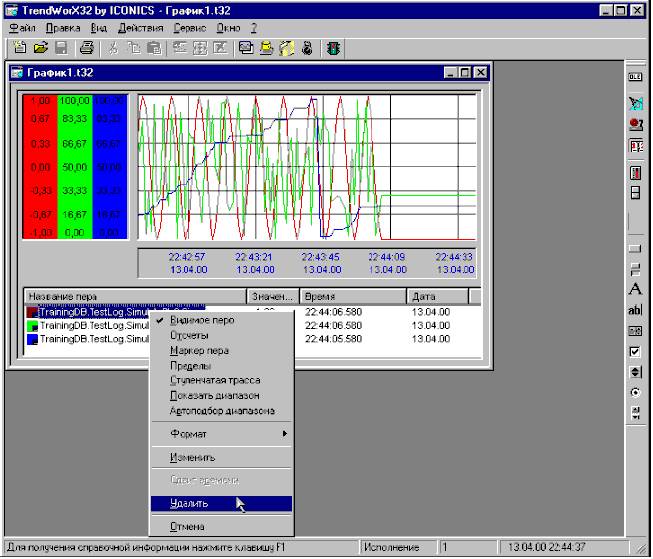Select the checkbox control tool in right toolbar
The height and width of the screenshot is (559, 653).
[635, 352]
